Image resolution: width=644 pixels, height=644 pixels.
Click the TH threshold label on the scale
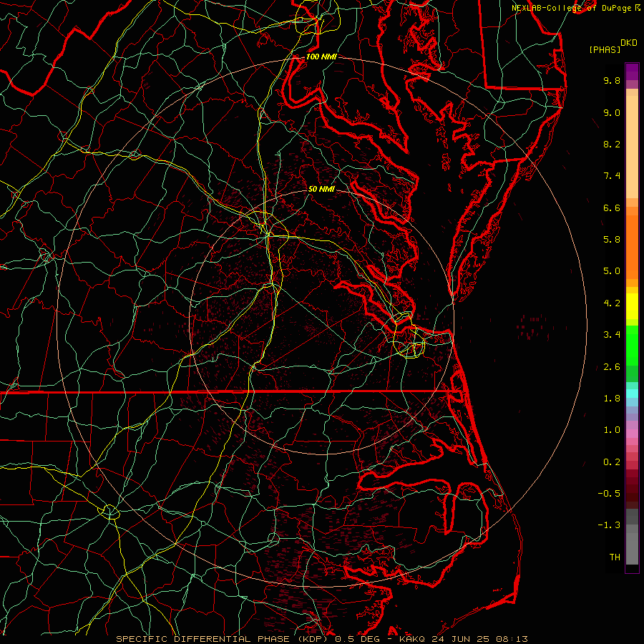(615, 557)
